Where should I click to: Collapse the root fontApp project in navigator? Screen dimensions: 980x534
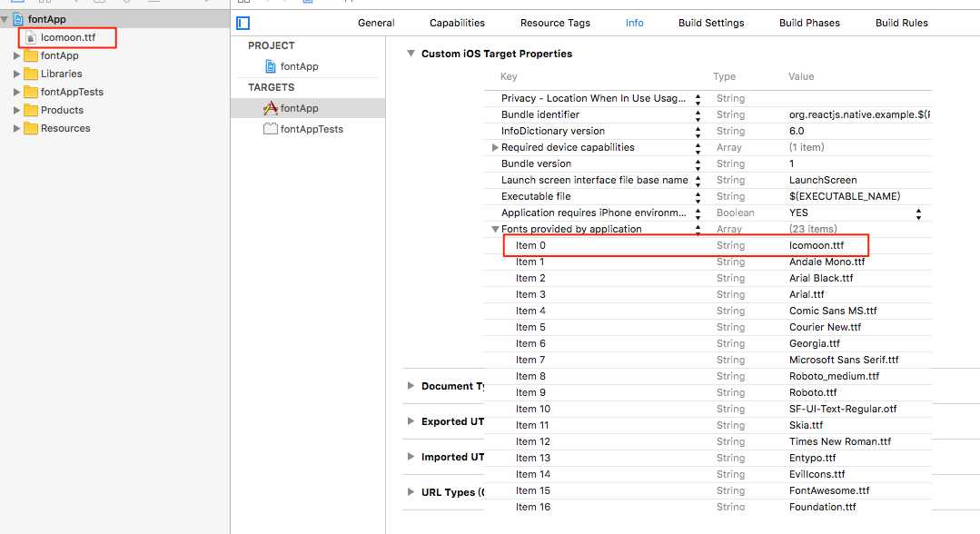5,19
